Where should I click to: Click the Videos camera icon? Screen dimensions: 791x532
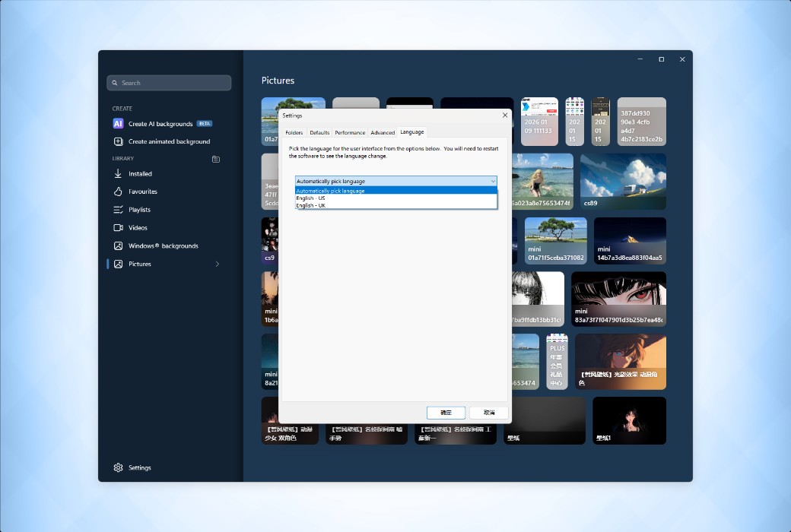point(118,228)
